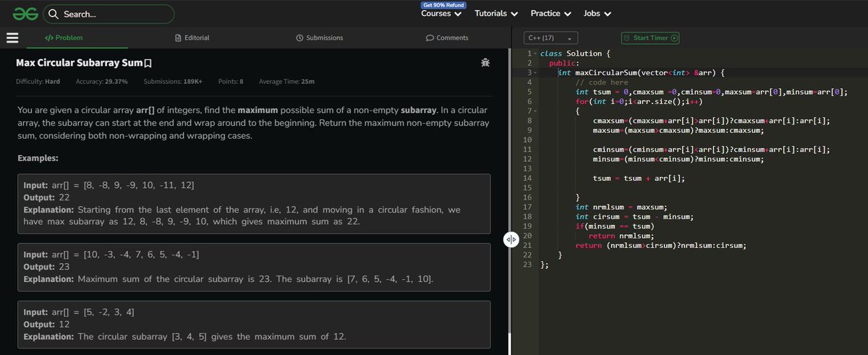Click the bug report icon
Screen dimensions: 868x355
point(485,63)
